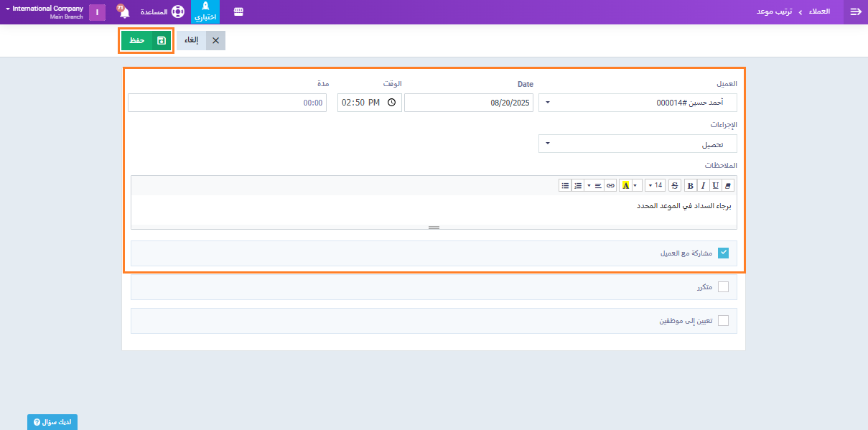The image size is (868, 430).
Task: Click the eraser clear-formatting icon
Action: pos(729,185)
